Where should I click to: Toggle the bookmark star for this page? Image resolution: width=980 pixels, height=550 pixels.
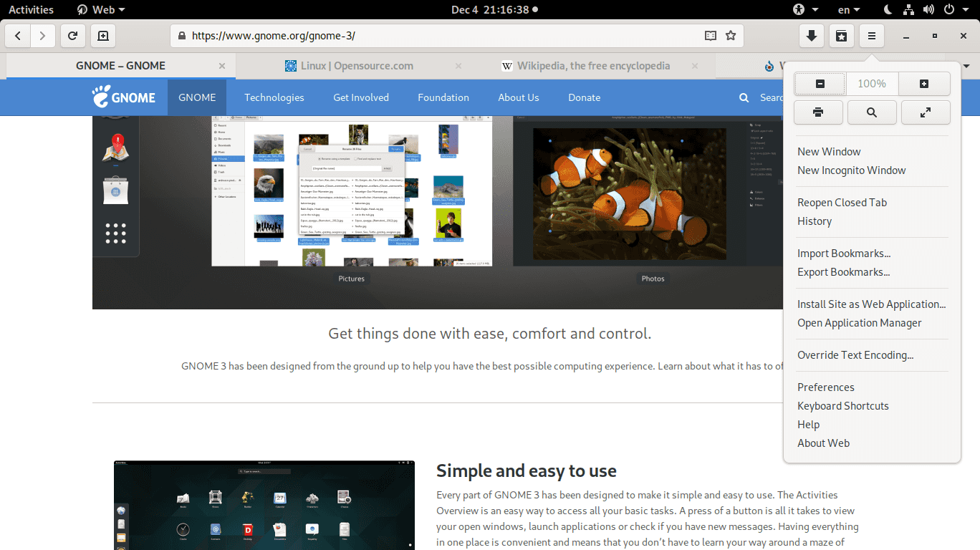(731, 36)
